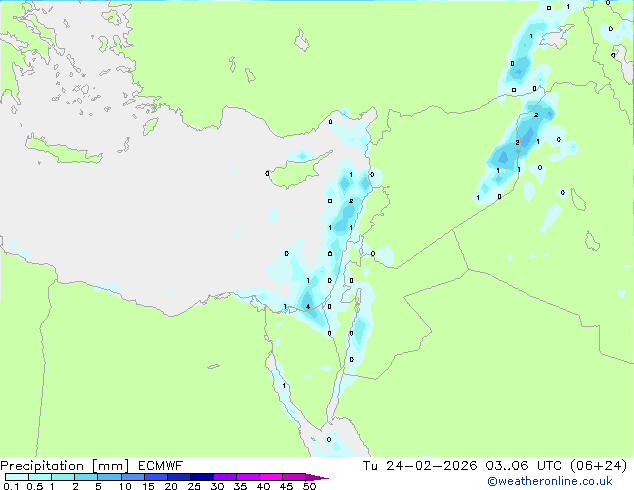
Task: Select the 0.5–1 mm legend color box
Action: (40, 477)
